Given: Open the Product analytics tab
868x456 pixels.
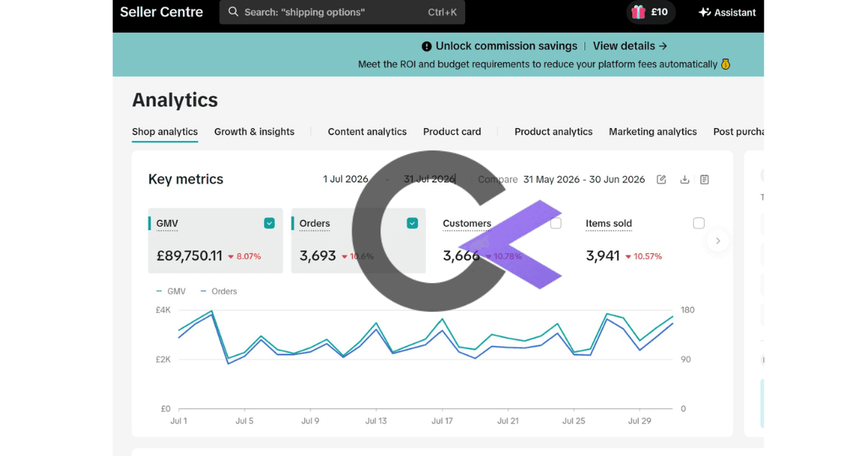Looking at the screenshot, I should (553, 132).
